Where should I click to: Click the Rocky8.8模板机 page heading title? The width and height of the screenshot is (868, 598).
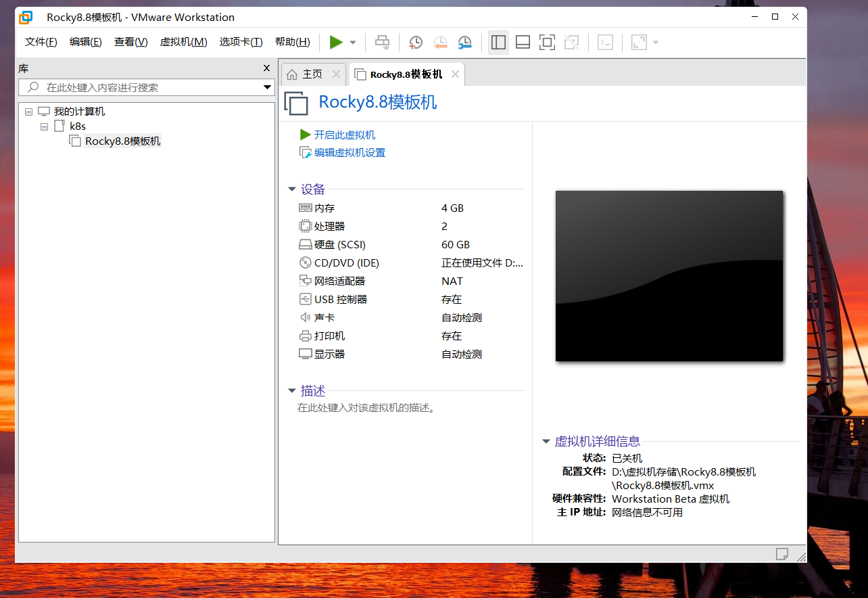pyautogui.click(x=378, y=102)
